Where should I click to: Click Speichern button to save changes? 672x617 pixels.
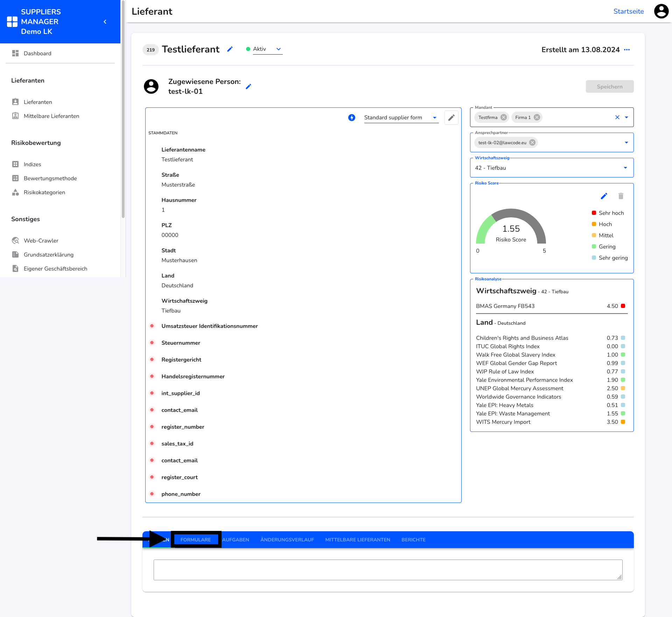click(610, 86)
